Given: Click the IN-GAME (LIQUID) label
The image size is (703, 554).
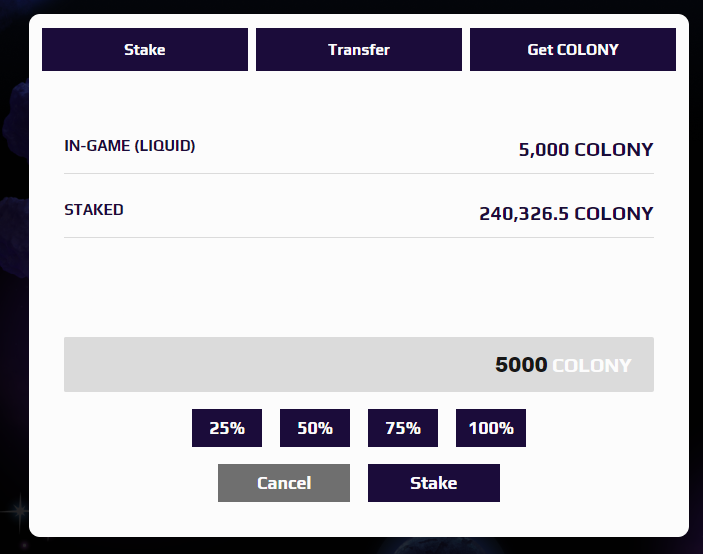Looking at the screenshot, I should pyautogui.click(x=130, y=146).
